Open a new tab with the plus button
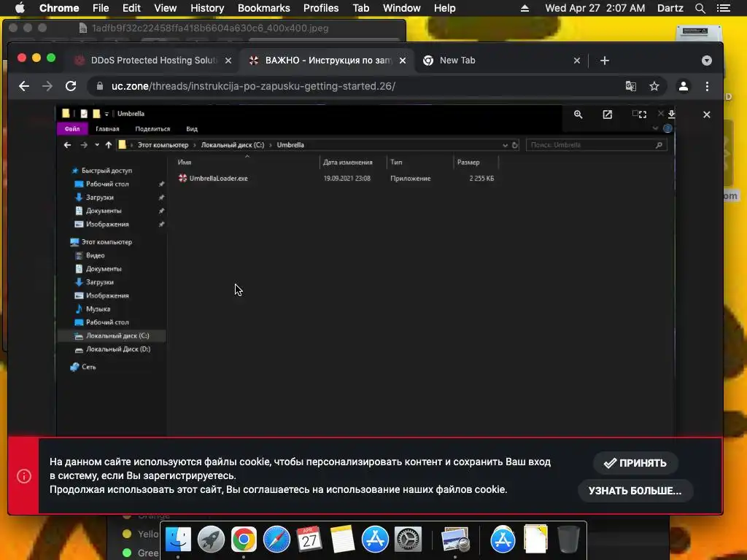 605,61
